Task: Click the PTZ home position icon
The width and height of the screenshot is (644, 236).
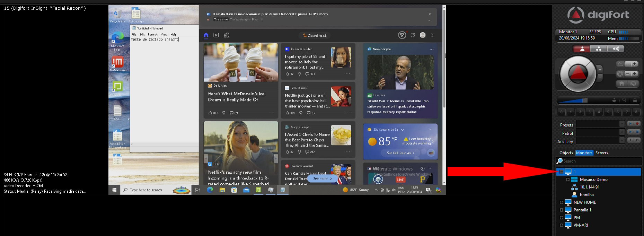Action: [622, 84]
